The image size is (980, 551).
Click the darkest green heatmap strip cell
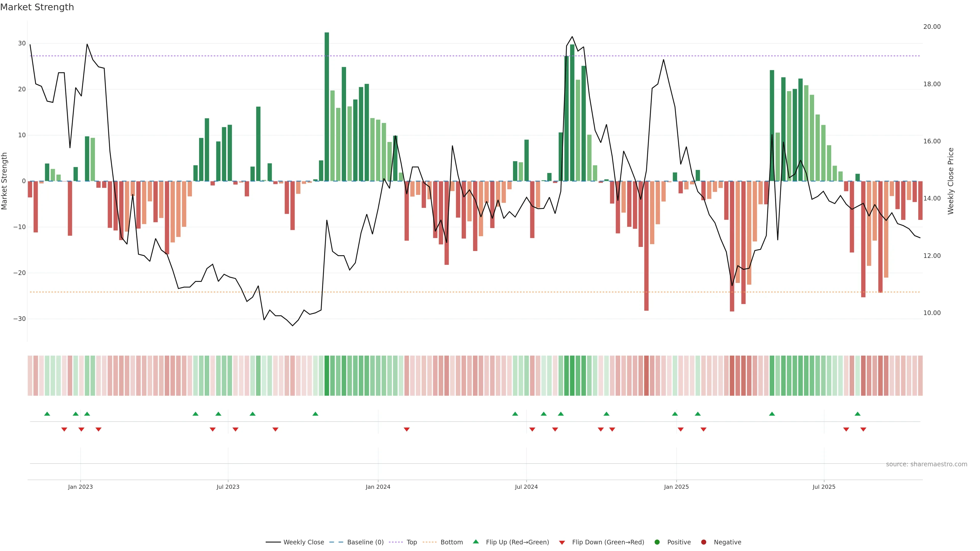[x=327, y=376]
